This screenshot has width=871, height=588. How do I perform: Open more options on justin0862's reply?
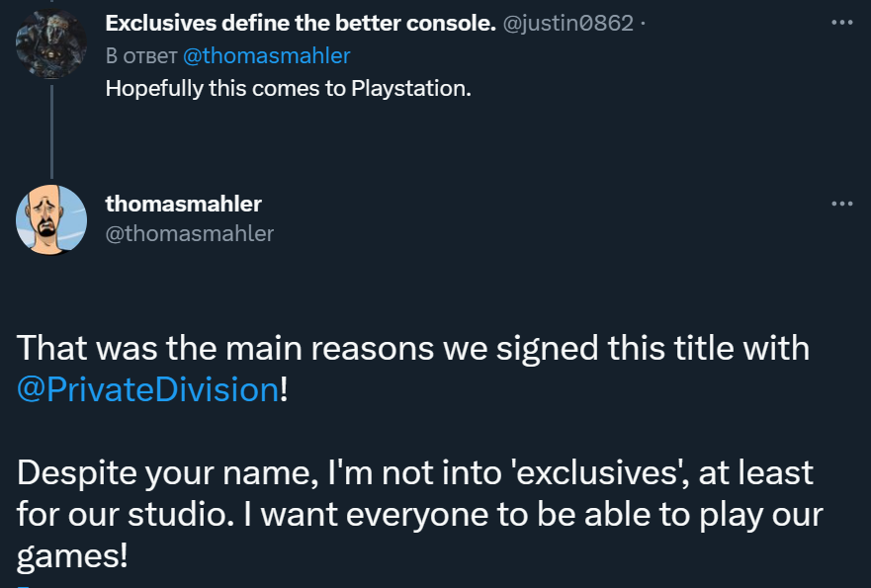(x=841, y=22)
